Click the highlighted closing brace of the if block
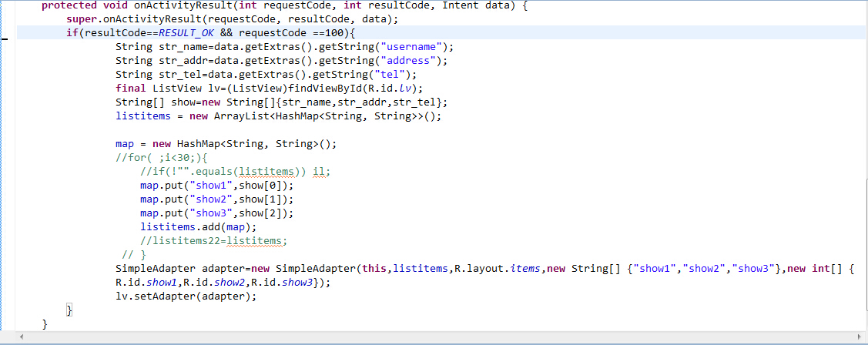 tap(70, 310)
